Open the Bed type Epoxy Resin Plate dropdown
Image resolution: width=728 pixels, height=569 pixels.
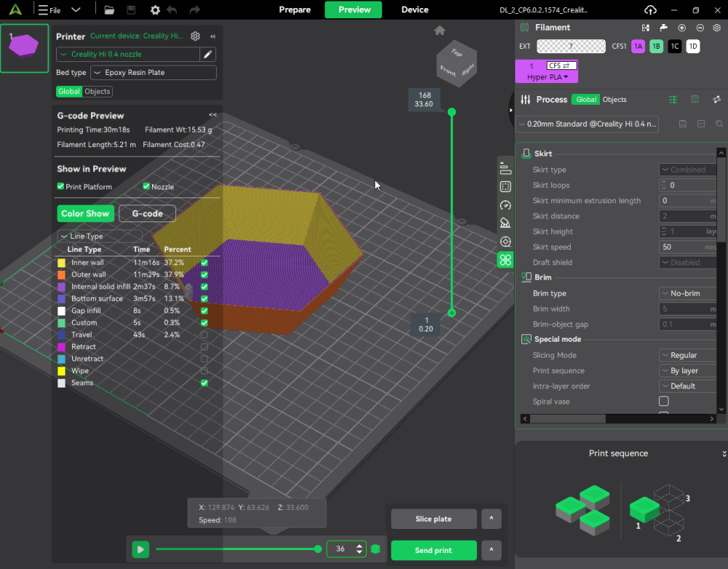[154, 72]
